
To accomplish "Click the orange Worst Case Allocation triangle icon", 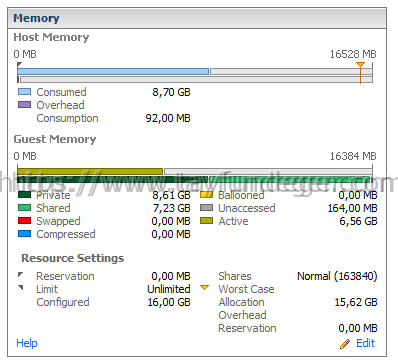I will point(204,287).
